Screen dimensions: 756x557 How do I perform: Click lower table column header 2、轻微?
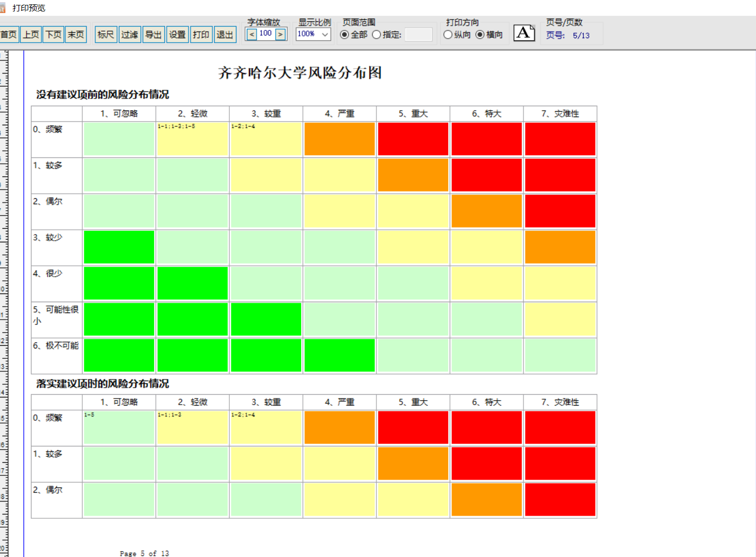coord(193,402)
